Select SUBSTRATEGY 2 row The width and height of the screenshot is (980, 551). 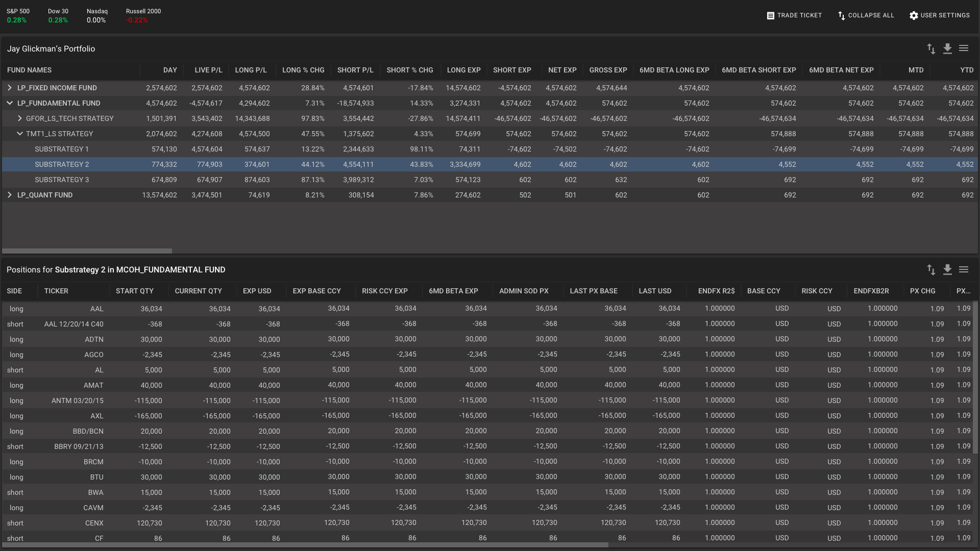490,164
